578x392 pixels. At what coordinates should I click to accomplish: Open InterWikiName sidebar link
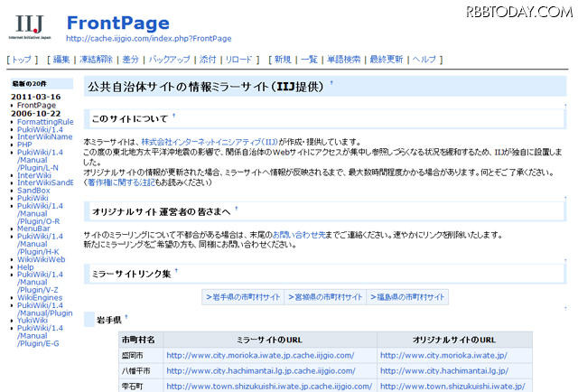click(44, 136)
